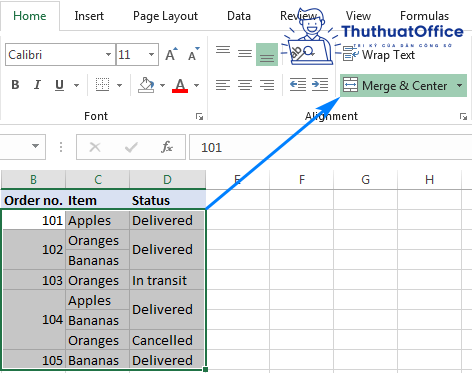Select the middle align icon
This screenshot has width=472, height=373.
click(245, 53)
